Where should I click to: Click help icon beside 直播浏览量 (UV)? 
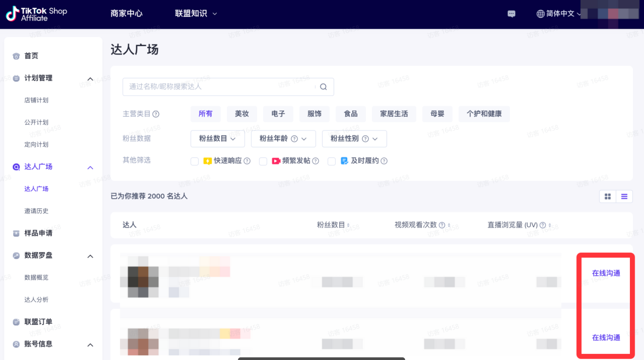543,225
